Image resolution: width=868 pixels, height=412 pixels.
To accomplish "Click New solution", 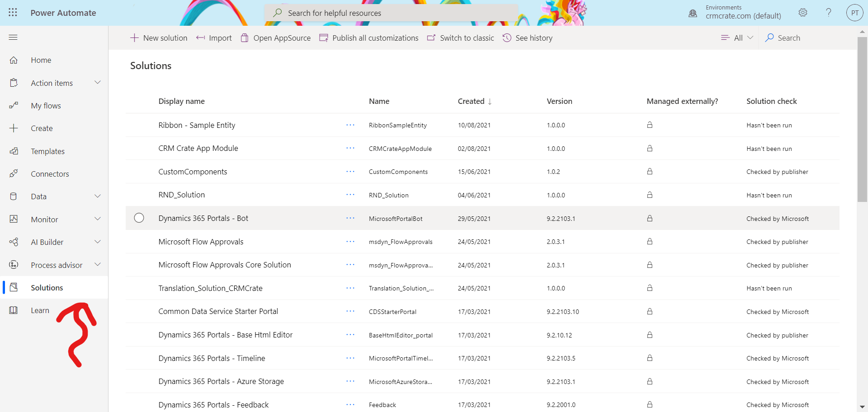I will pos(159,38).
